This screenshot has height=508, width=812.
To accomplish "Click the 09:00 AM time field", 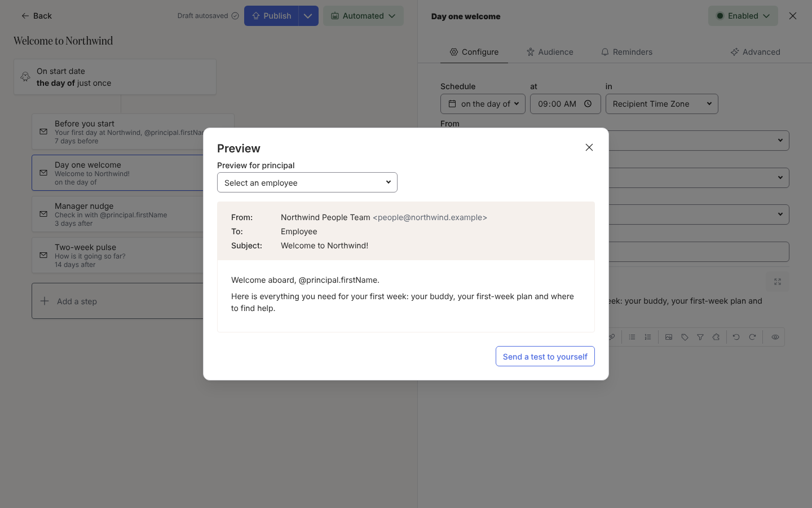I will (565, 104).
